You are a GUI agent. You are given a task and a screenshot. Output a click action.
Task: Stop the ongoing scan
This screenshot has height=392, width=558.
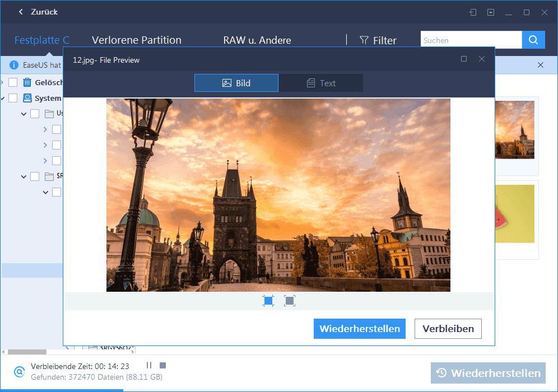click(162, 365)
